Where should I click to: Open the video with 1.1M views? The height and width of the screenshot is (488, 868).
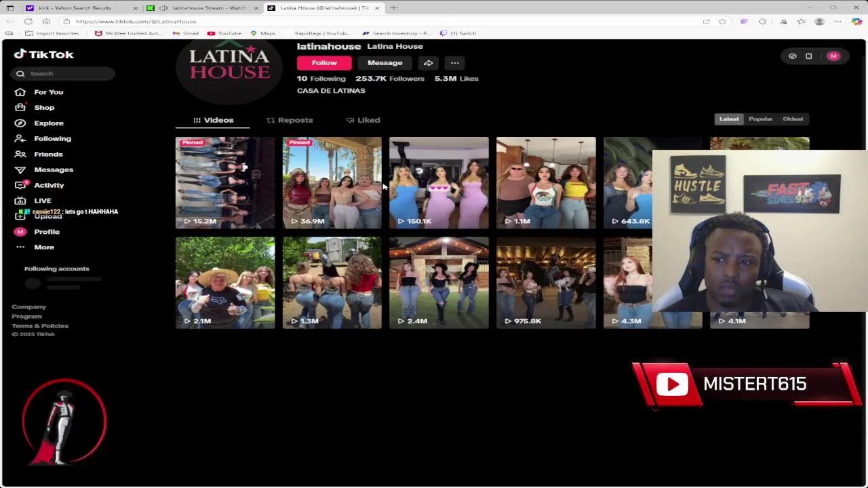pyautogui.click(x=546, y=182)
